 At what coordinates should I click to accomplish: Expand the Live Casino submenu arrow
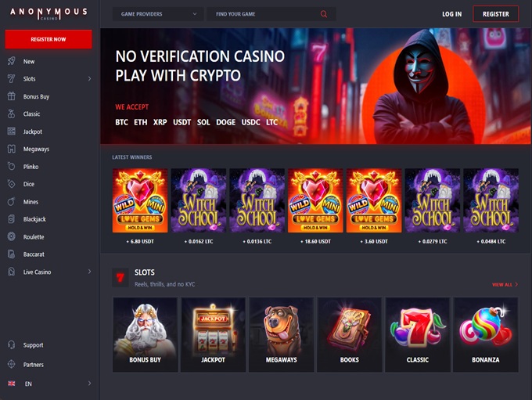[89, 272]
